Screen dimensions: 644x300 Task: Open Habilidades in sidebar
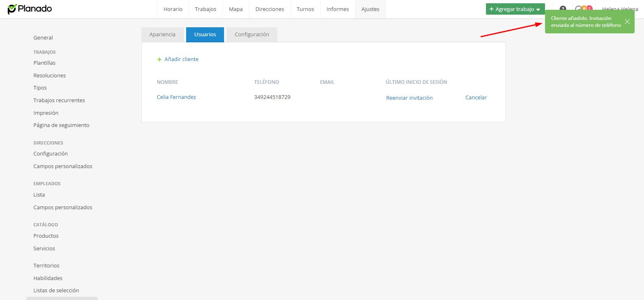coord(48,278)
